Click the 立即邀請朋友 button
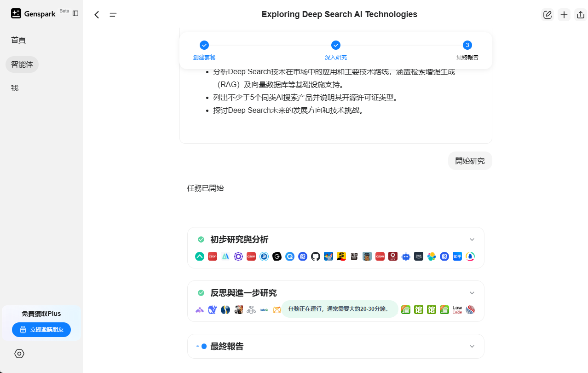 [41, 330]
